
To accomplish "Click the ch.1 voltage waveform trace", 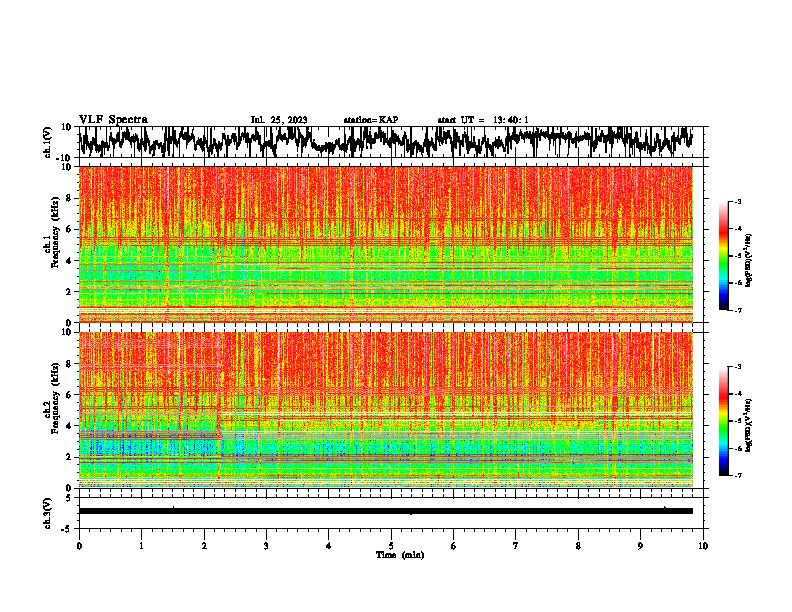I will tap(385, 142).
